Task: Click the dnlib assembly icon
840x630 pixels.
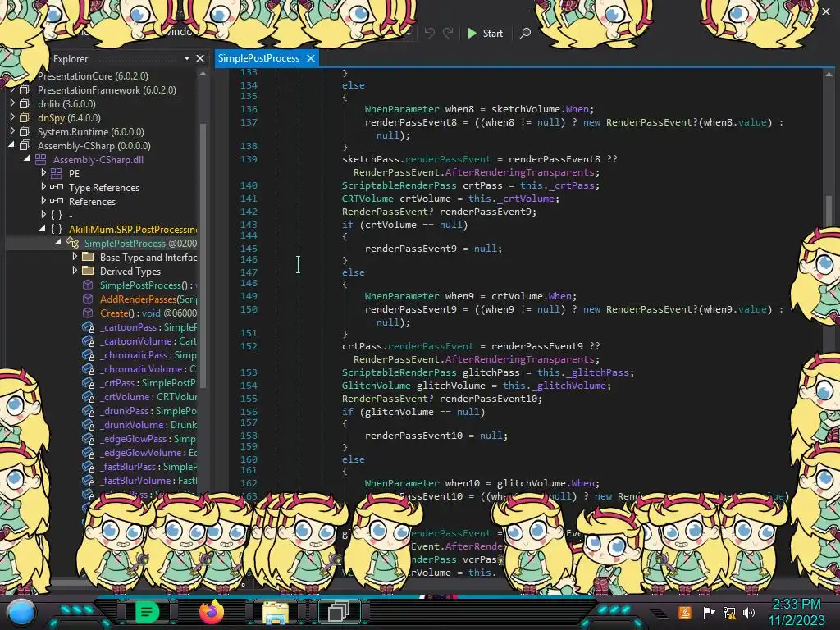Action: [25, 103]
